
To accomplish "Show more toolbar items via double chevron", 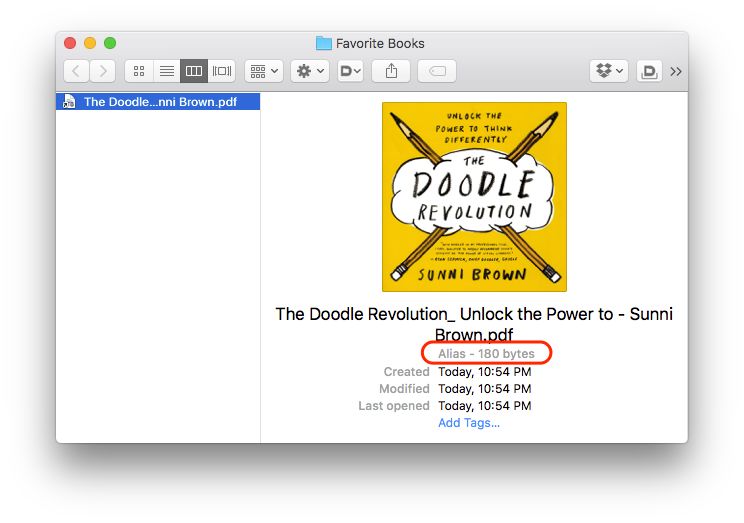I will point(676,72).
